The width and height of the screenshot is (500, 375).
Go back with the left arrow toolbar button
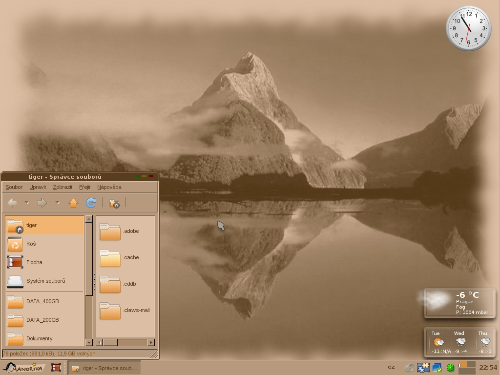(x=13, y=203)
